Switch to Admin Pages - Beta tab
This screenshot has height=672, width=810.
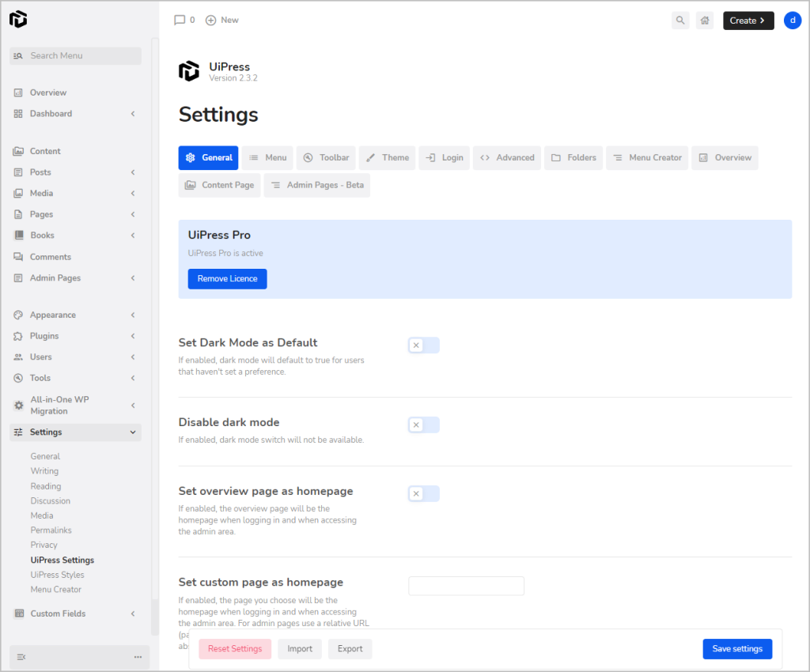coord(317,185)
